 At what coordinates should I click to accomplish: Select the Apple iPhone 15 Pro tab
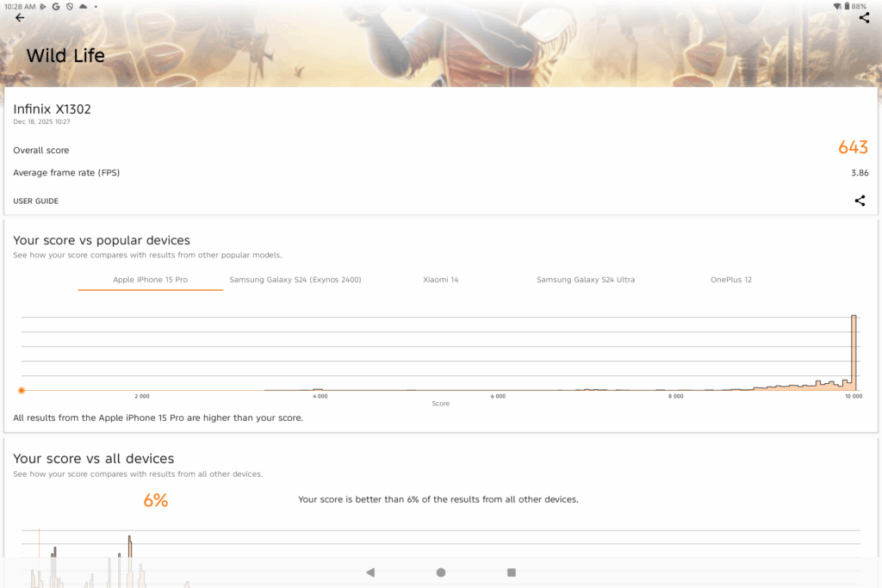pyautogui.click(x=150, y=280)
